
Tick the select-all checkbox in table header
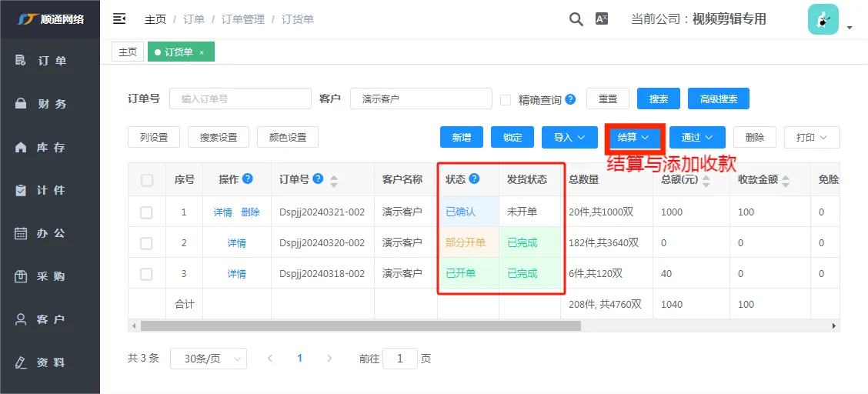[147, 180]
